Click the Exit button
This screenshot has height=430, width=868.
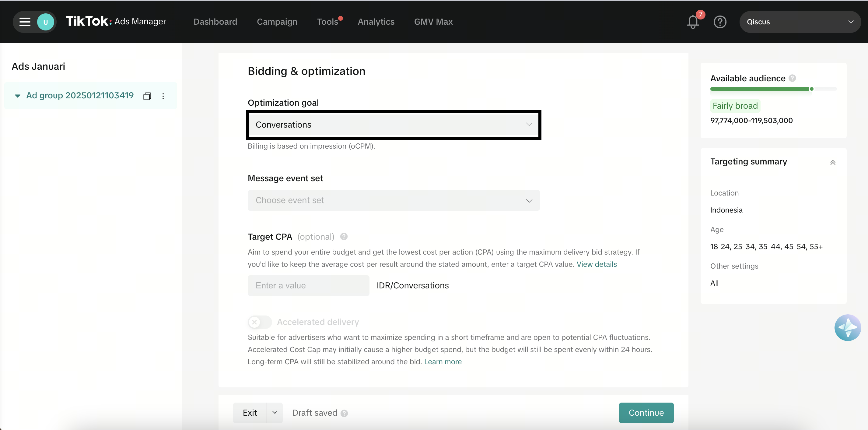click(250, 413)
